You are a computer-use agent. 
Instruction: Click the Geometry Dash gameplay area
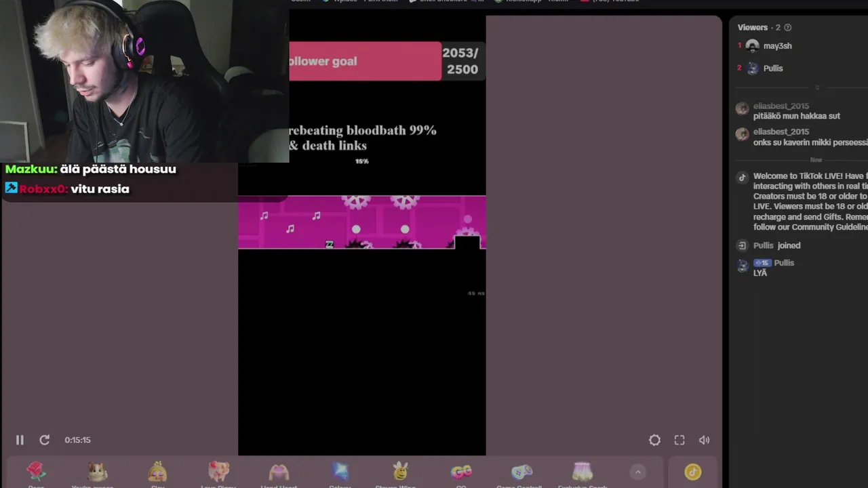(x=361, y=222)
